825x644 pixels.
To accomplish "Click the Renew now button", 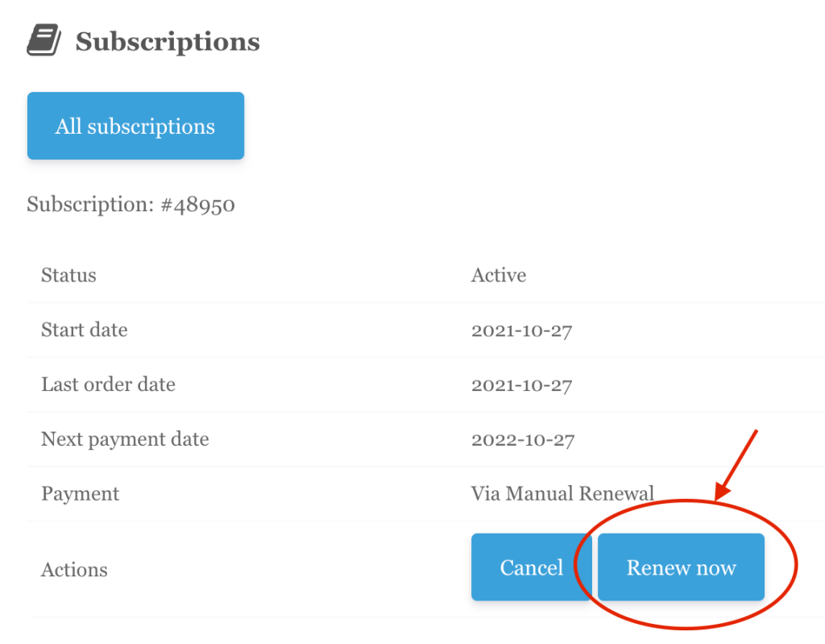I will pyautogui.click(x=681, y=567).
